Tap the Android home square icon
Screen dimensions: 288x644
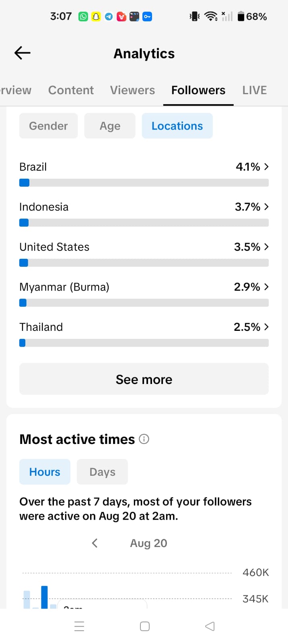click(x=145, y=626)
